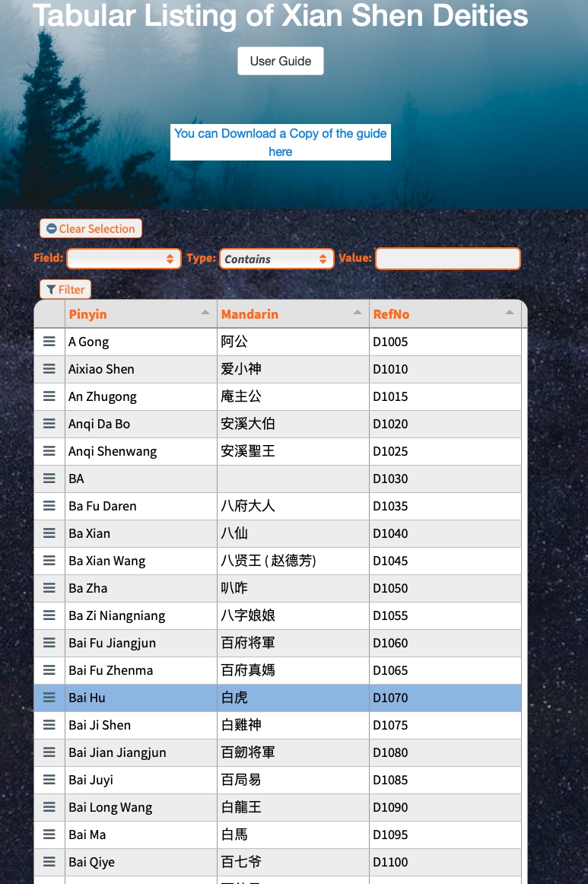The height and width of the screenshot is (884, 588).
Task: Tap the row icon beside Bai Qiye
Action: point(49,862)
